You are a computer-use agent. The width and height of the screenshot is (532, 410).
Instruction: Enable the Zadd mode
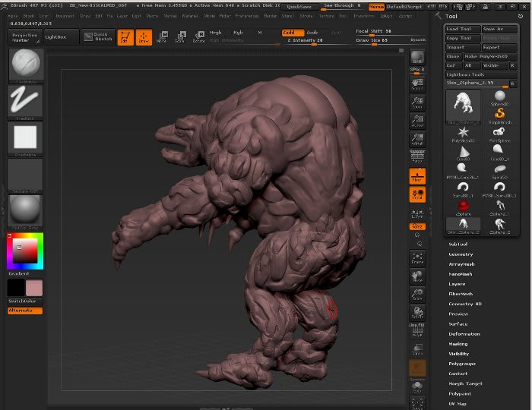point(293,33)
